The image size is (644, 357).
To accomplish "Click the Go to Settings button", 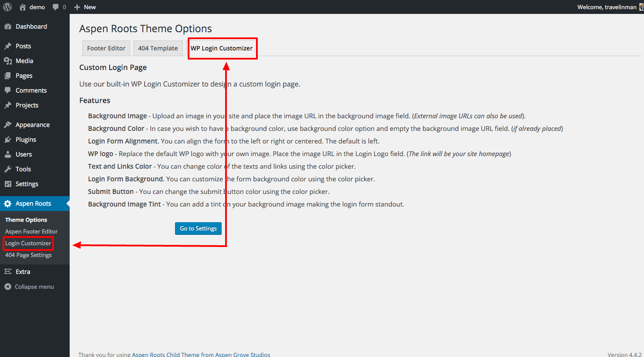I will point(198,228).
